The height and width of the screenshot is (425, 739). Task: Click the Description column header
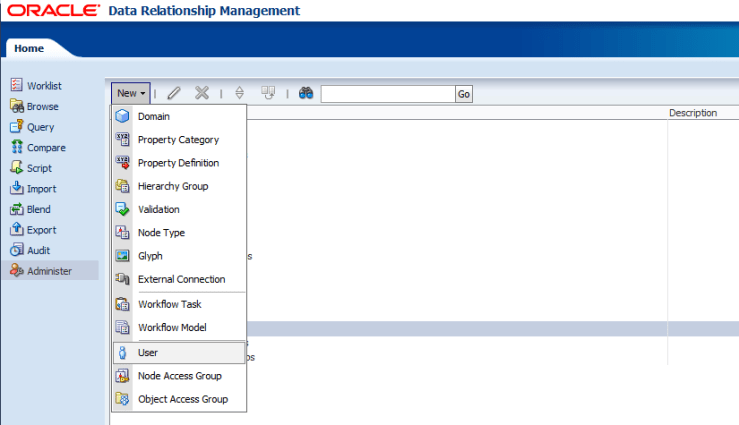(x=693, y=113)
